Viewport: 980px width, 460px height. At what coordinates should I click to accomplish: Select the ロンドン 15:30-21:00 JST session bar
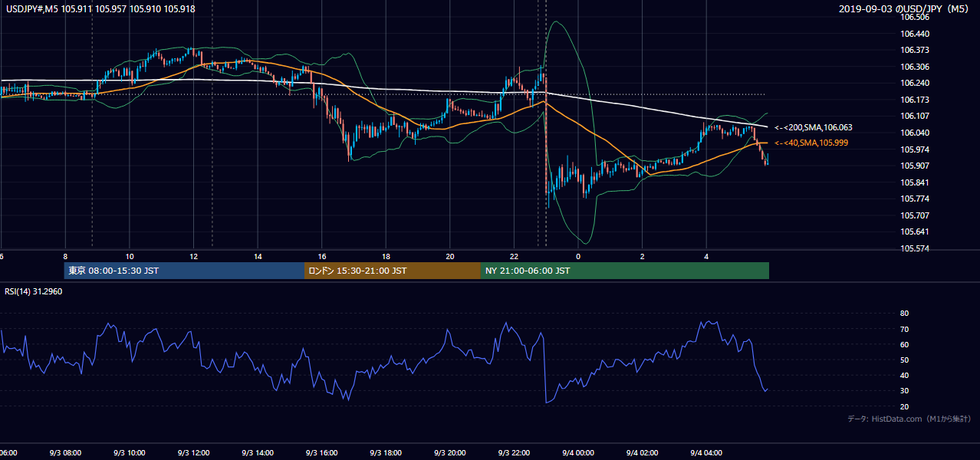point(393,271)
